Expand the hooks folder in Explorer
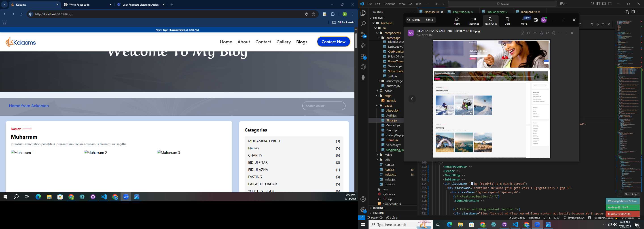Viewport: 644px width, 229px height. pyautogui.click(x=377, y=91)
